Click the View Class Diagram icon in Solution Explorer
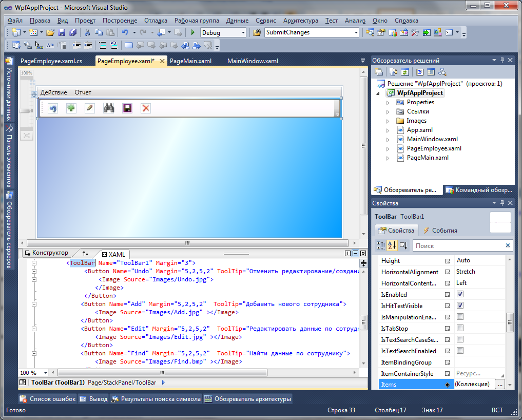The height and width of the screenshot is (420, 522). tap(442, 72)
